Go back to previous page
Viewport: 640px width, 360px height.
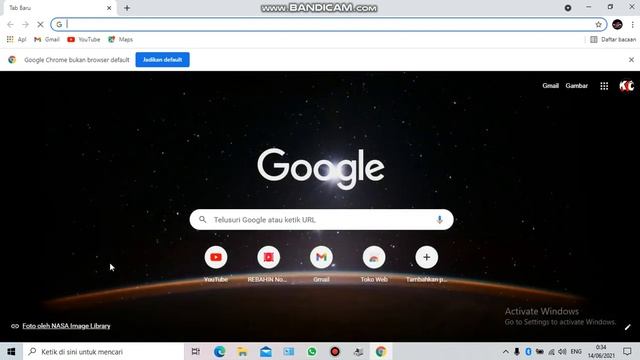point(10,24)
